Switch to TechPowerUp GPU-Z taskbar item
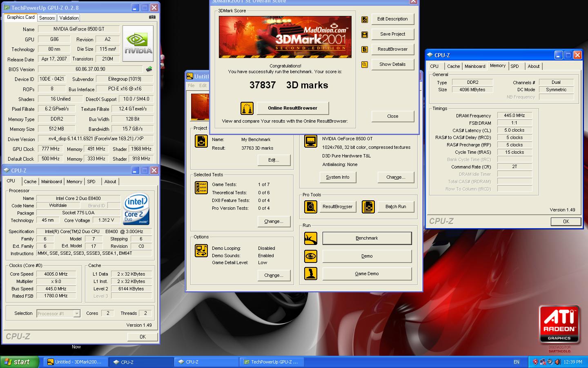Viewport: 588px width, 368px height. 272,362
